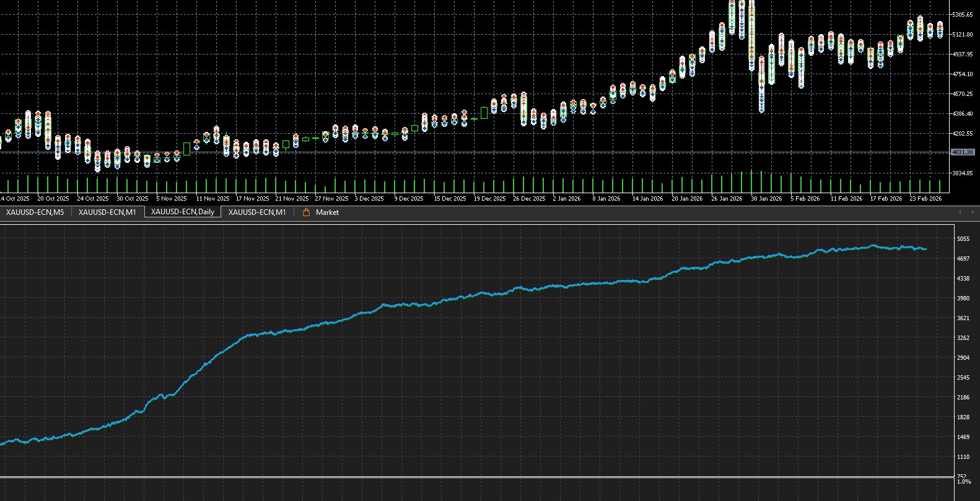Click the 5305.65 price axis label
980x501 pixels.
click(962, 15)
